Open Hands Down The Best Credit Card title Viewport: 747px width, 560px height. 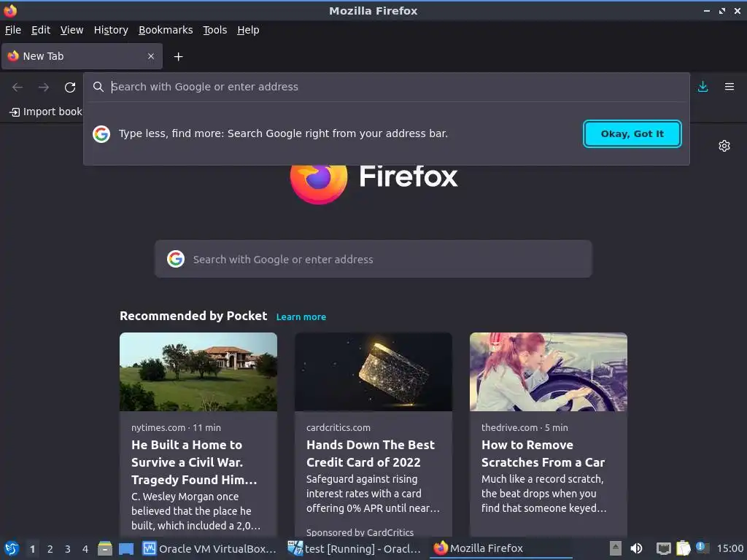coord(371,454)
